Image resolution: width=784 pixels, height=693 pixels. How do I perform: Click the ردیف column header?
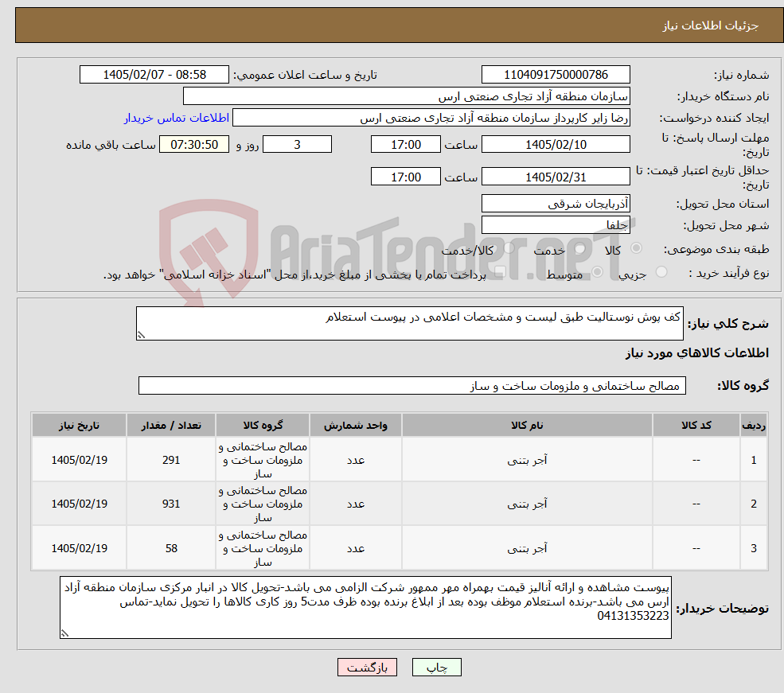tap(754, 425)
